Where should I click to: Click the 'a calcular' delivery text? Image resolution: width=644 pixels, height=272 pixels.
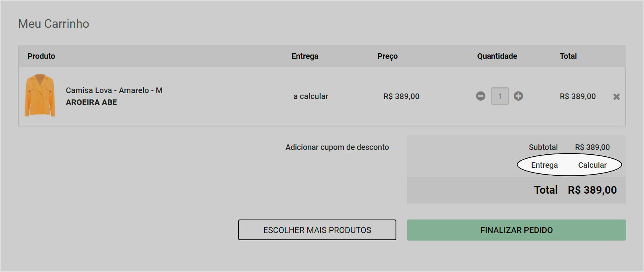311,96
